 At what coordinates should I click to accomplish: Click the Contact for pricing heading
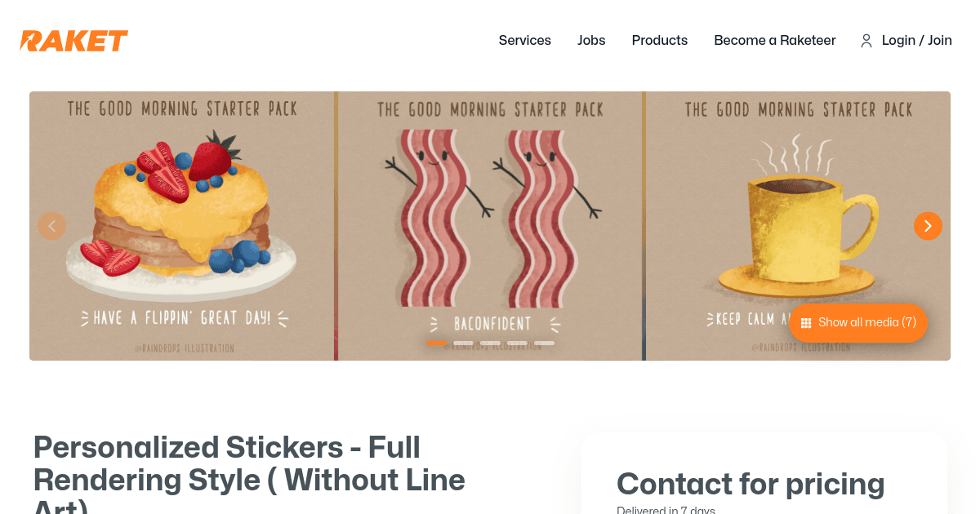tap(750, 483)
